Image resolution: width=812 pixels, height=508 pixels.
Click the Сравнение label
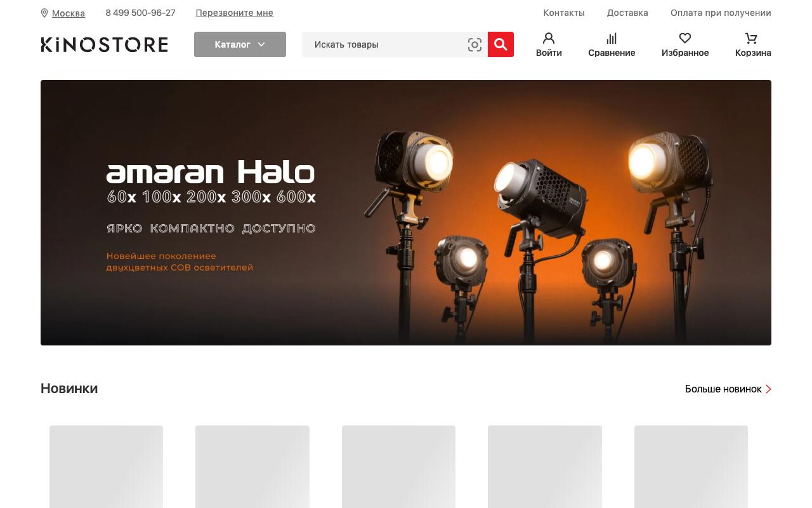[x=612, y=53]
